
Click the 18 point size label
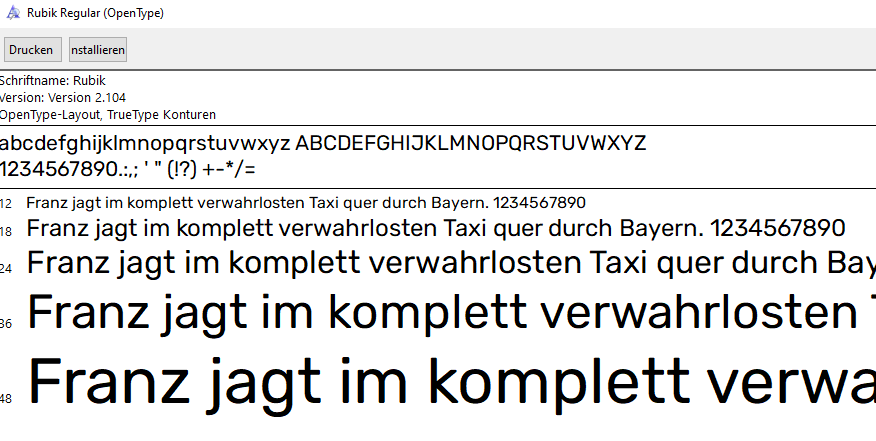coord(6,232)
